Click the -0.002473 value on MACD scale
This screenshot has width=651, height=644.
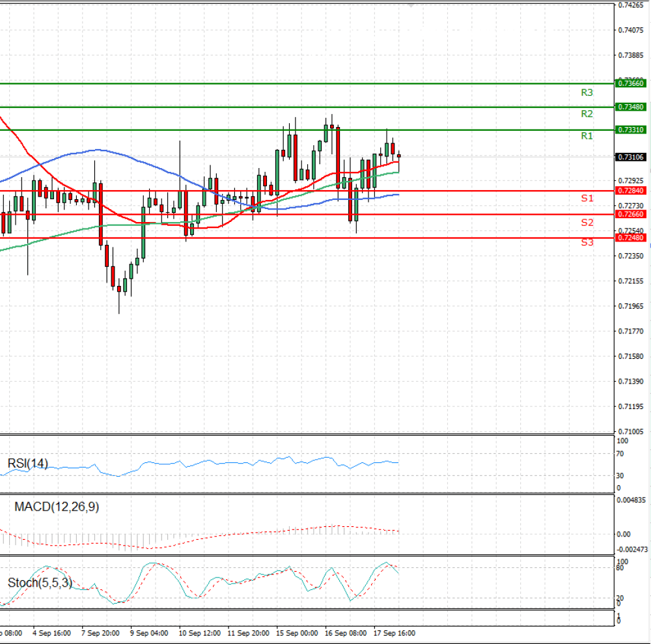coord(632,550)
